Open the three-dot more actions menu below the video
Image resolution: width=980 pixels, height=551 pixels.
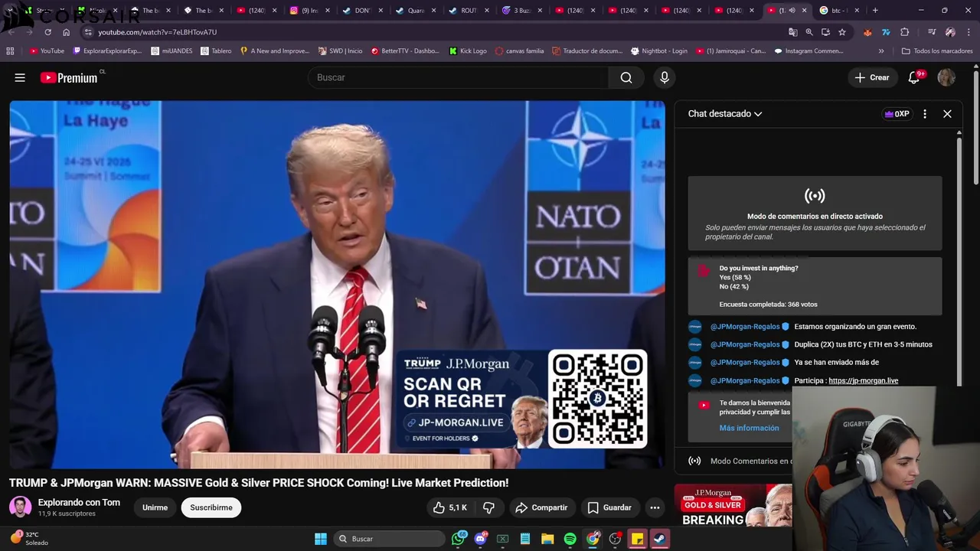[655, 507]
